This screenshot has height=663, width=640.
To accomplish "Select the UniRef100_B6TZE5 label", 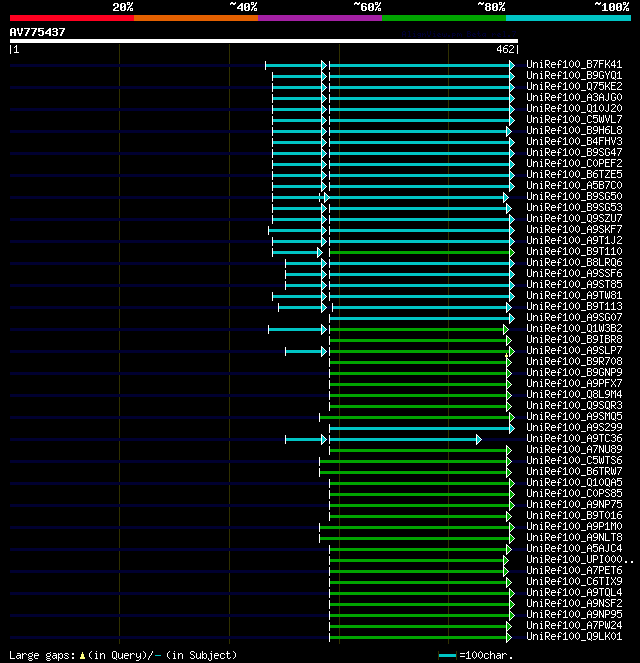I will pyautogui.click(x=574, y=174).
